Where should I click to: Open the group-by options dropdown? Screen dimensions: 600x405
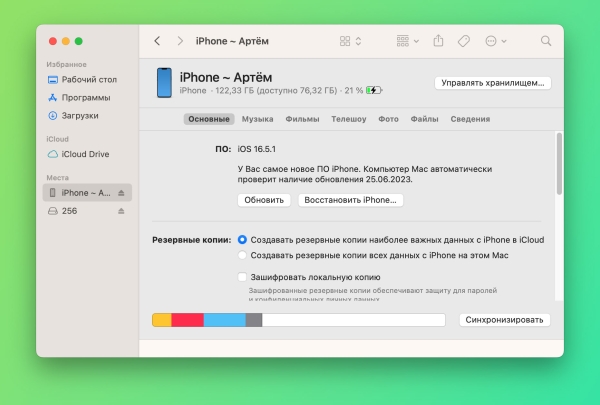pyautogui.click(x=408, y=41)
